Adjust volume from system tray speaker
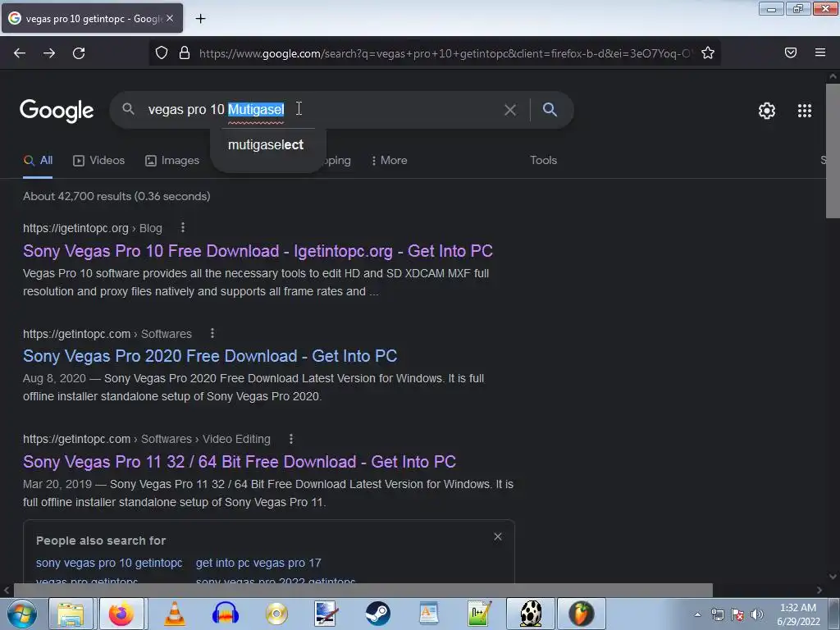This screenshot has height=630, width=840. pyautogui.click(x=757, y=614)
